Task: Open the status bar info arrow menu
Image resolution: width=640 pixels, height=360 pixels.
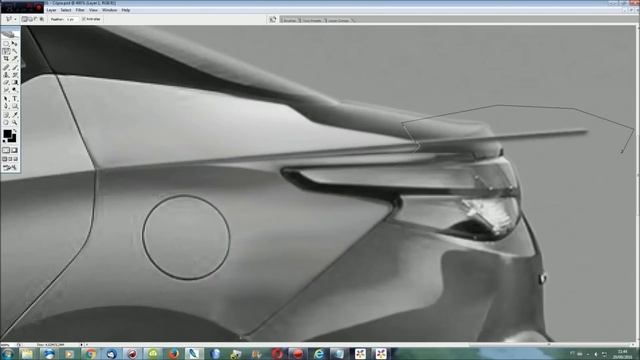Action: click(81, 345)
